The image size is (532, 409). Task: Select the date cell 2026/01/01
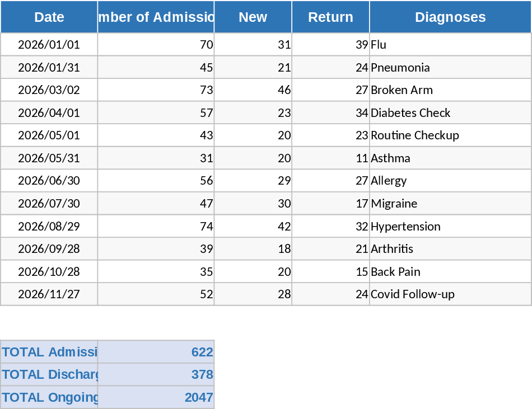point(49,45)
